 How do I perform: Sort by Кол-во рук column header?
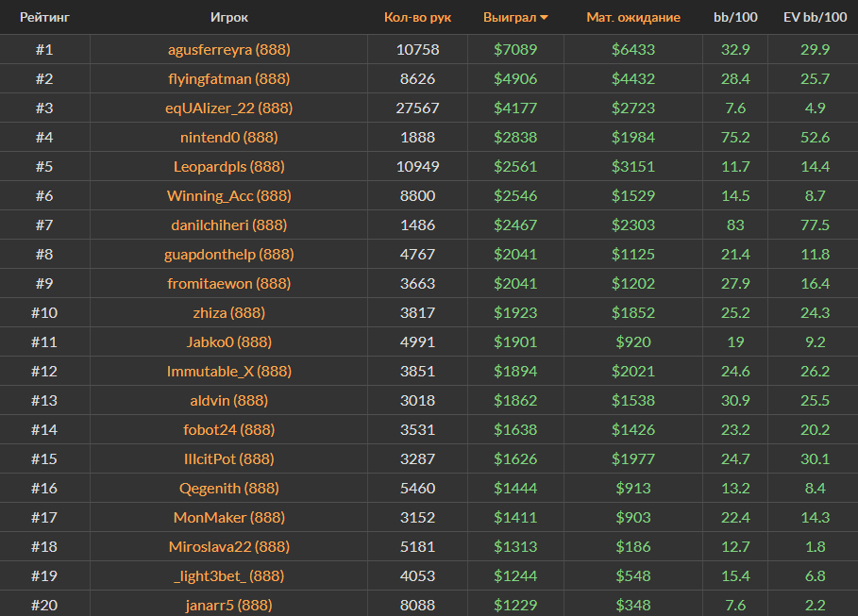[x=417, y=17]
